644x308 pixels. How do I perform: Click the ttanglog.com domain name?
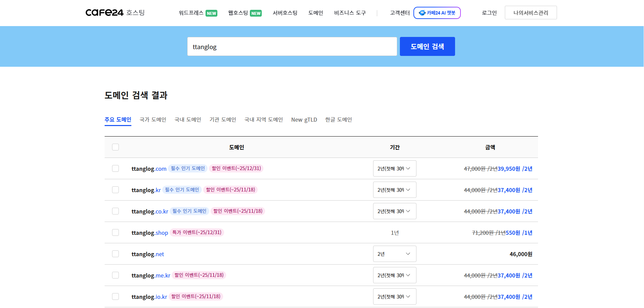[149, 169]
